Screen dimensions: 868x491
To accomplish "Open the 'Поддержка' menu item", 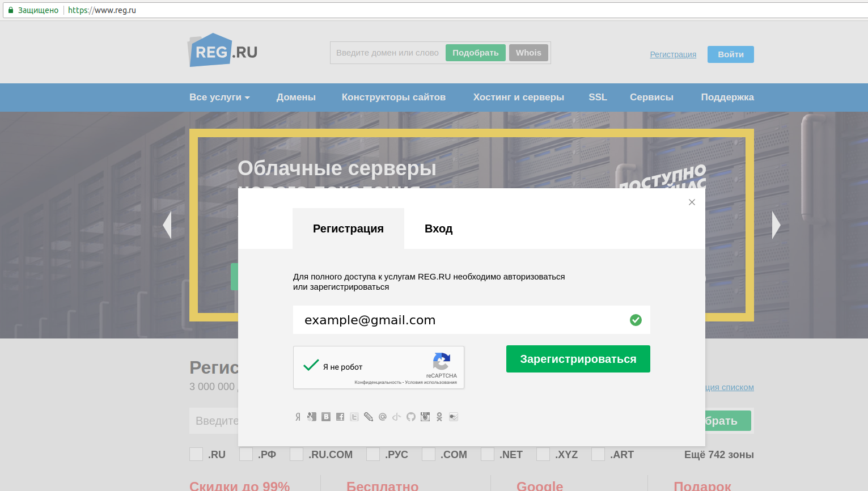I will click(x=727, y=97).
